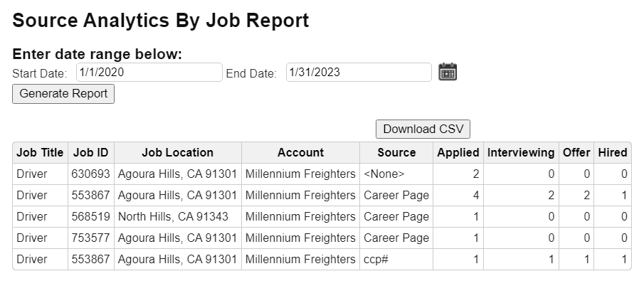Focus the End Date input field
644x281 pixels.
click(359, 73)
